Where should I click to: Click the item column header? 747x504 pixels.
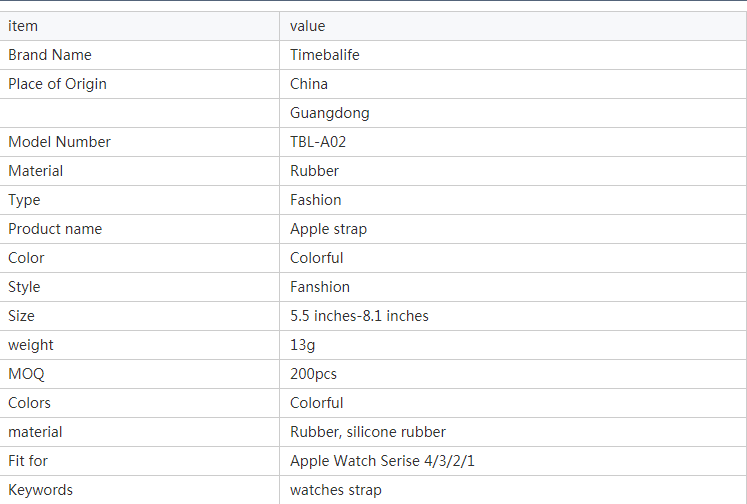(x=139, y=26)
